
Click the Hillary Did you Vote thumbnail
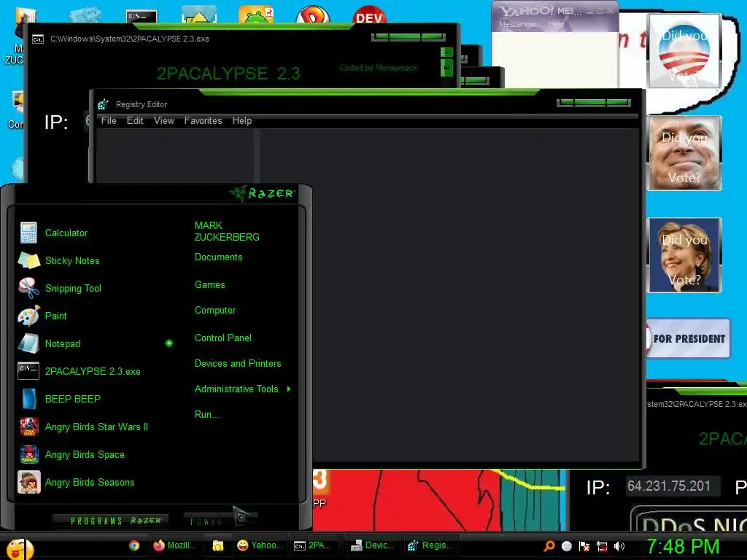684,255
